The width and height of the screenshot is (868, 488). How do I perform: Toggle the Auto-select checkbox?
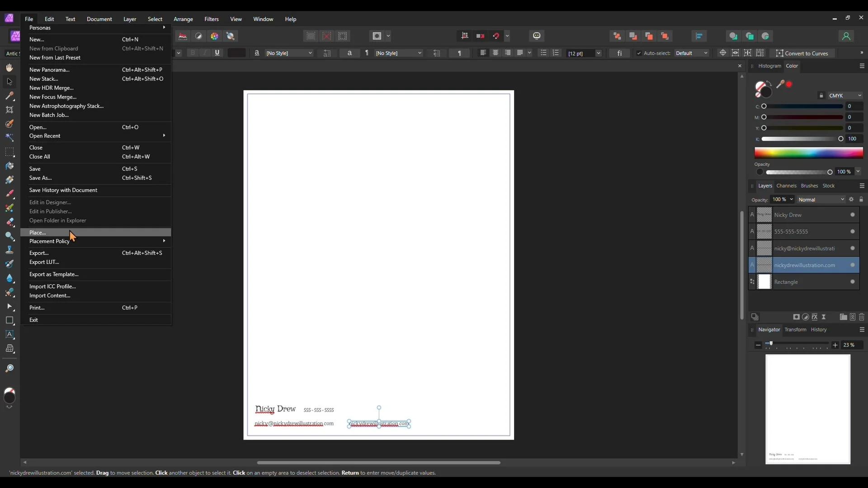tap(639, 53)
